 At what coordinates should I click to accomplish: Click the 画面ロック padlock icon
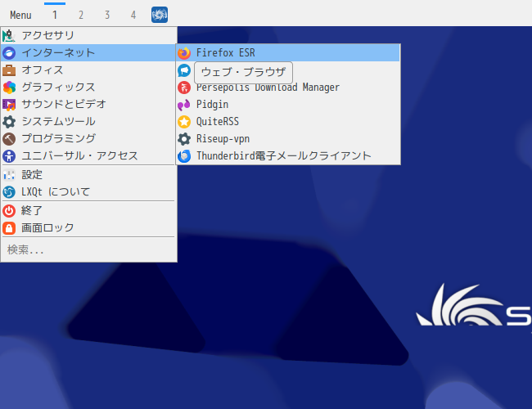[x=9, y=228]
